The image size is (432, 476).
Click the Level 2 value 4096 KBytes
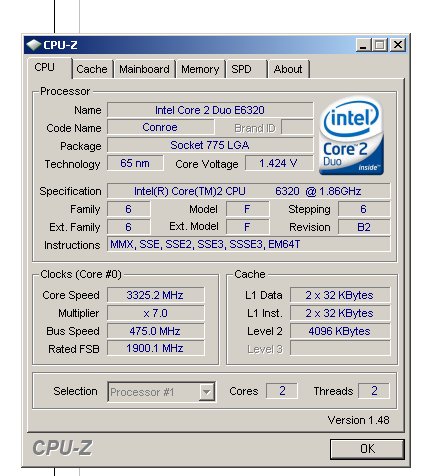tap(340, 331)
